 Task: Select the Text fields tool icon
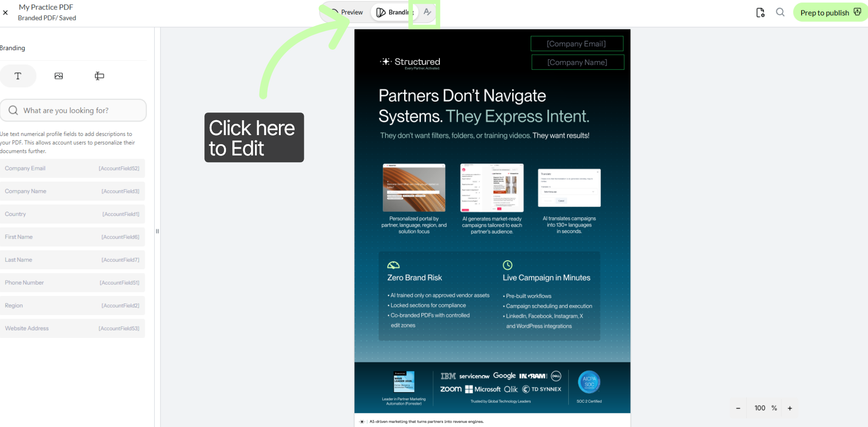click(18, 76)
